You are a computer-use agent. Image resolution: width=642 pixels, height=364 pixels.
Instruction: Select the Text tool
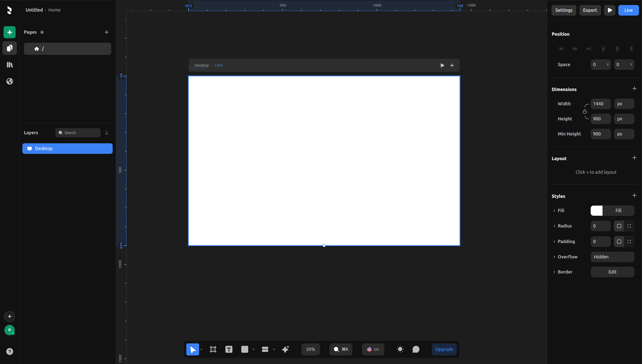(x=229, y=349)
